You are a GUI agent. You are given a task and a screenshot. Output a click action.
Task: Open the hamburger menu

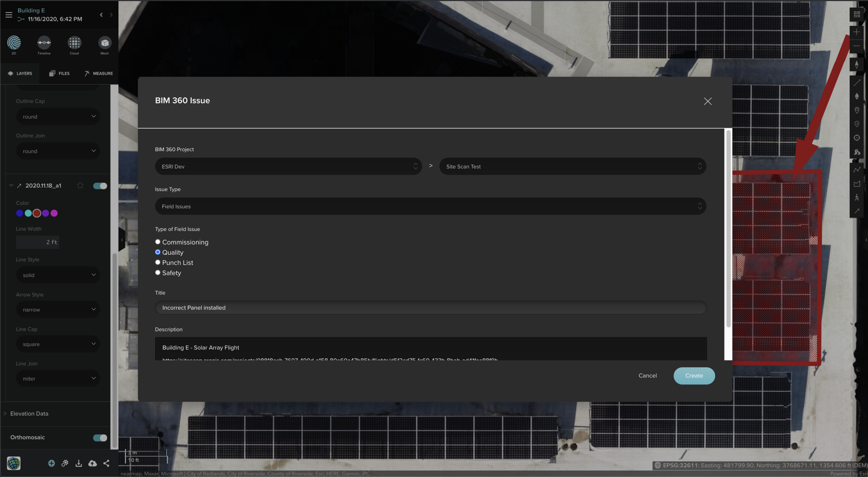(9, 15)
